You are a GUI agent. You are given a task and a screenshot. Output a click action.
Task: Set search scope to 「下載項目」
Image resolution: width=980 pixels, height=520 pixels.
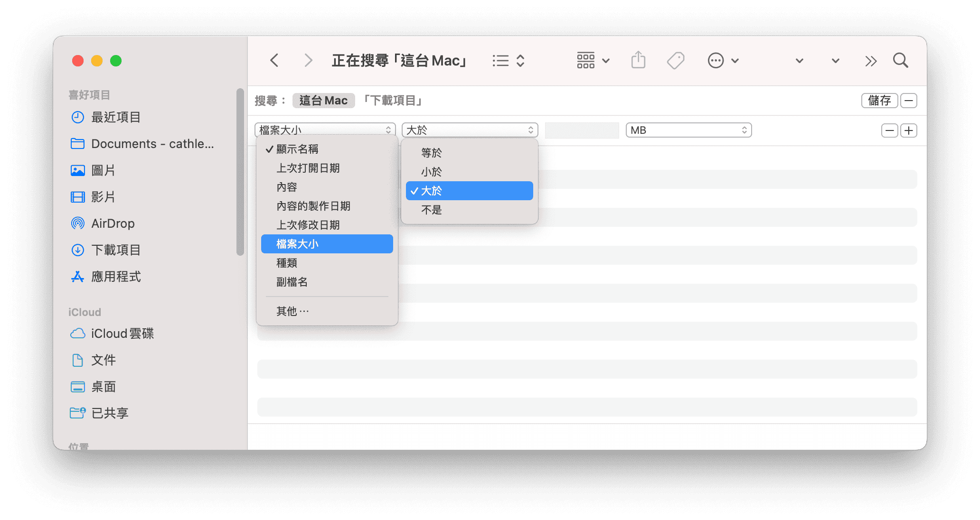[392, 101]
